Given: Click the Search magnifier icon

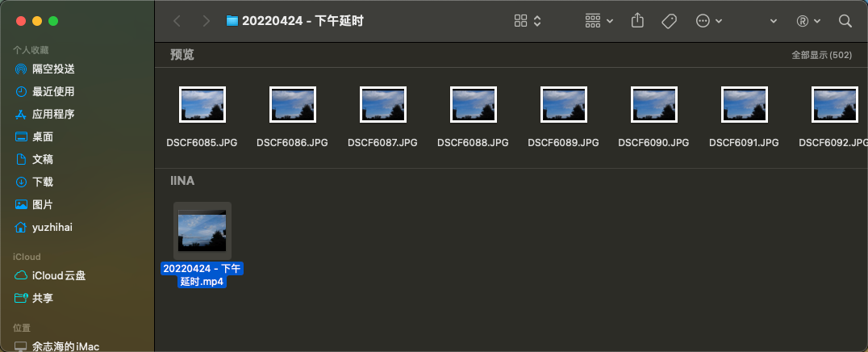Looking at the screenshot, I should (845, 21).
